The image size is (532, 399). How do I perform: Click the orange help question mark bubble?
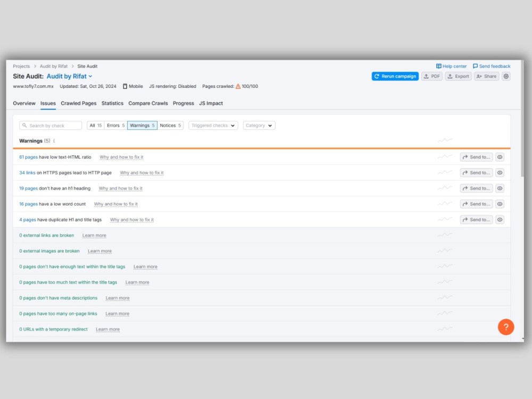pyautogui.click(x=505, y=327)
